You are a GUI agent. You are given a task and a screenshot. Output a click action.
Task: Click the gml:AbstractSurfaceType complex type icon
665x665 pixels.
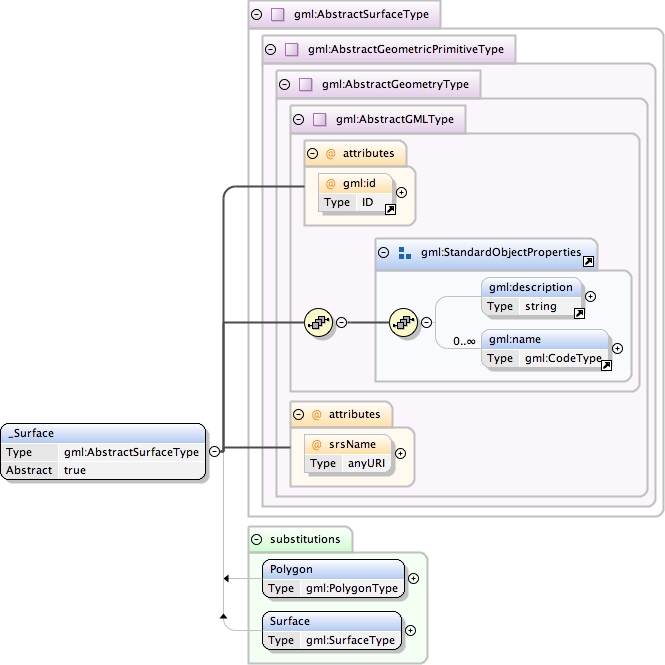pyautogui.click(x=278, y=14)
